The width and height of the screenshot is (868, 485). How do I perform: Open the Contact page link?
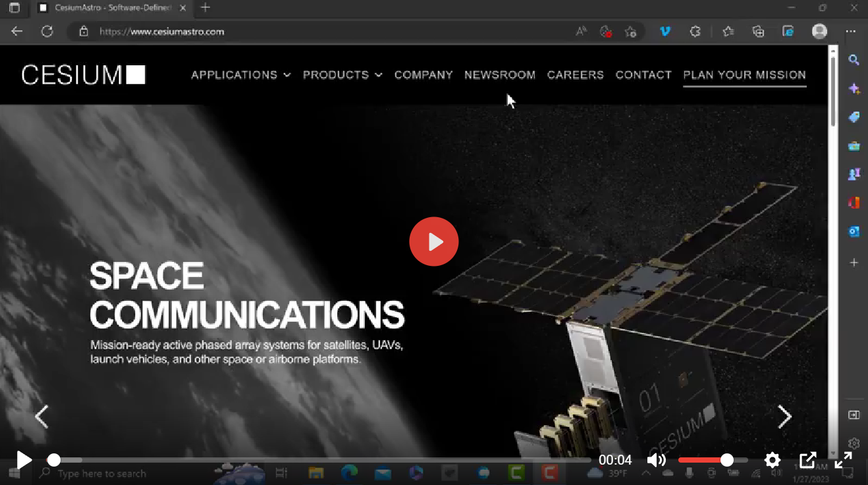(x=643, y=75)
